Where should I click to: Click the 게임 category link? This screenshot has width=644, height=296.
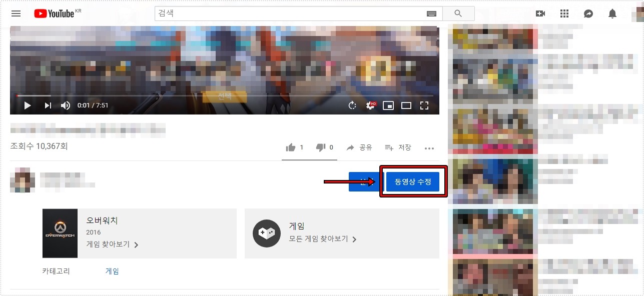coord(112,271)
